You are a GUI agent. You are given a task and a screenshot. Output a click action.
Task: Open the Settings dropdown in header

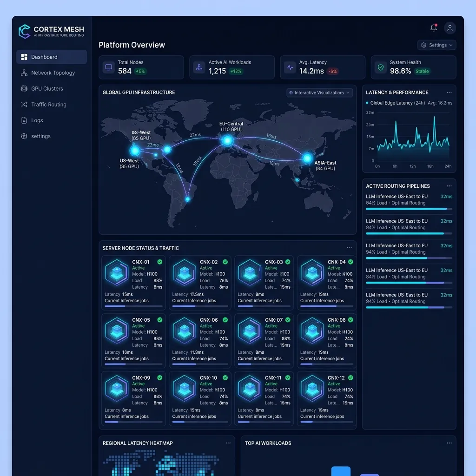pos(436,45)
